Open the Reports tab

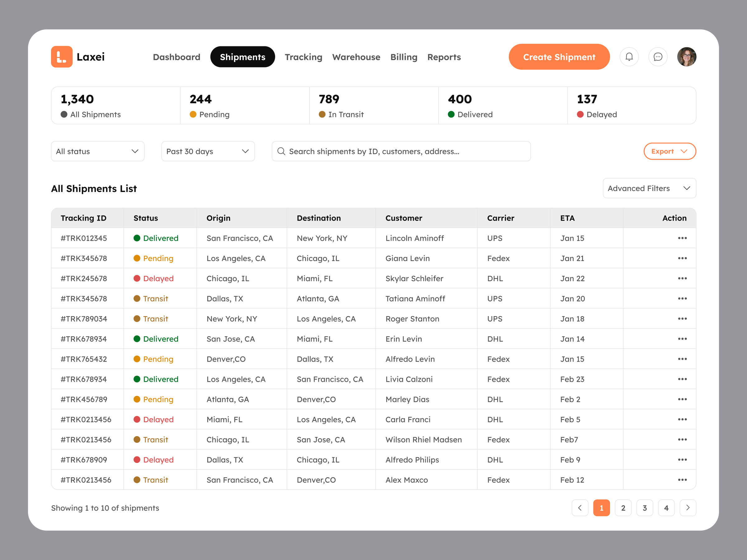point(444,57)
